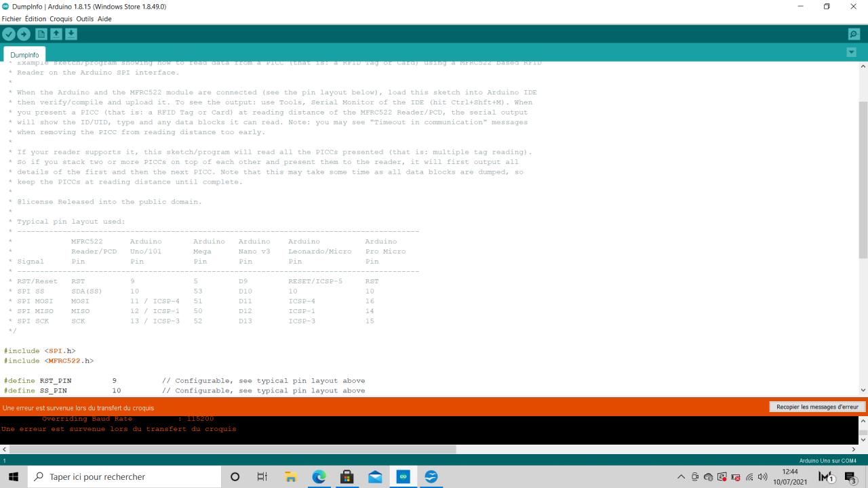Screen dimensions: 868x488
Task: Click the console horizontal scrollbar thumb
Action: 233,449
